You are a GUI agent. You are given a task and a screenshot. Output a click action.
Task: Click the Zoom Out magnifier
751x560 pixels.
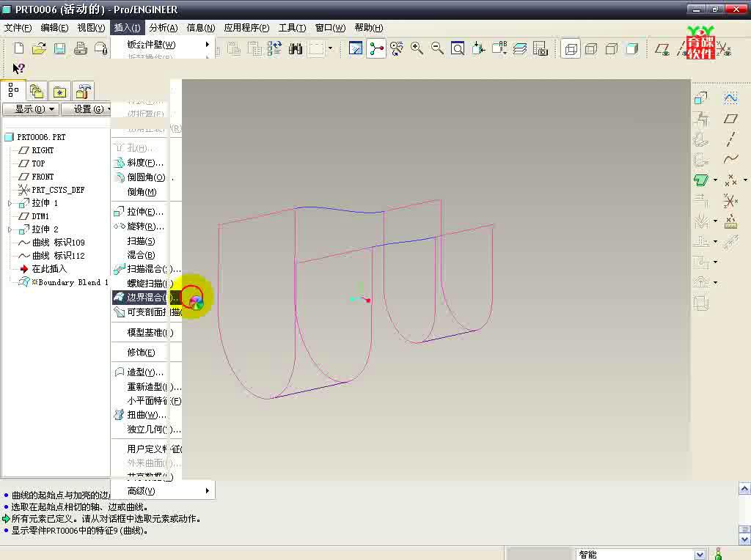pyautogui.click(x=437, y=48)
